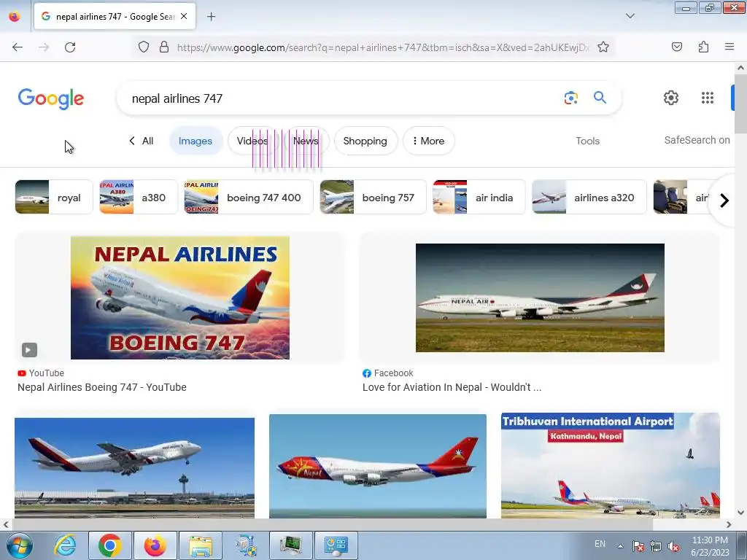The image size is (747, 560).
Task: Switch to All results tab
Action: click(142, 141)
